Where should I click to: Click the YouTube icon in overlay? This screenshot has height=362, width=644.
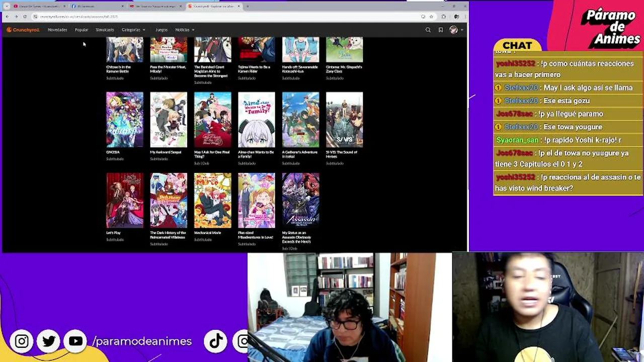(75, 341)
